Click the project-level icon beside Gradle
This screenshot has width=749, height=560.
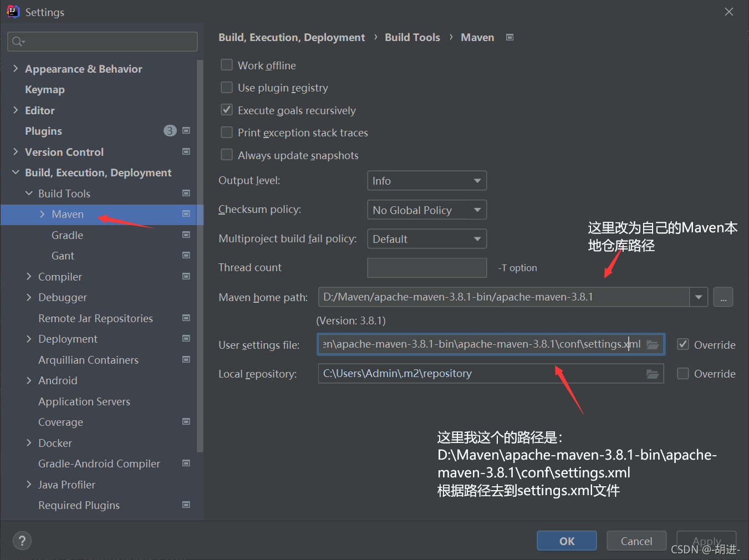tap(186, 235)
